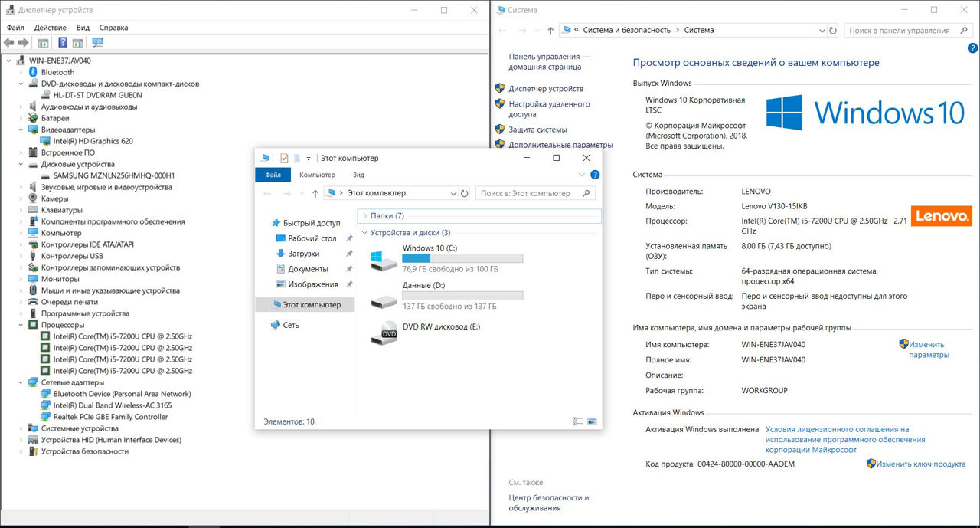Open the Защита системы link
This screenshot has width=980, height=528.
pos(537,130)
